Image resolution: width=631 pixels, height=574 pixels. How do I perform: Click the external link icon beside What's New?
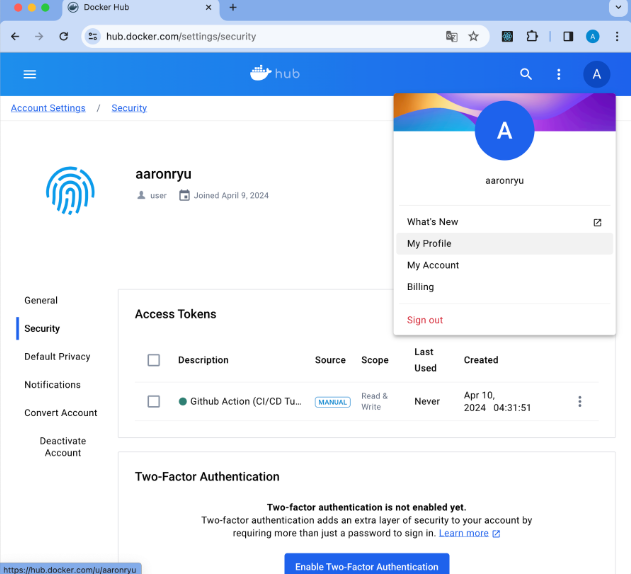pos(597,222)
